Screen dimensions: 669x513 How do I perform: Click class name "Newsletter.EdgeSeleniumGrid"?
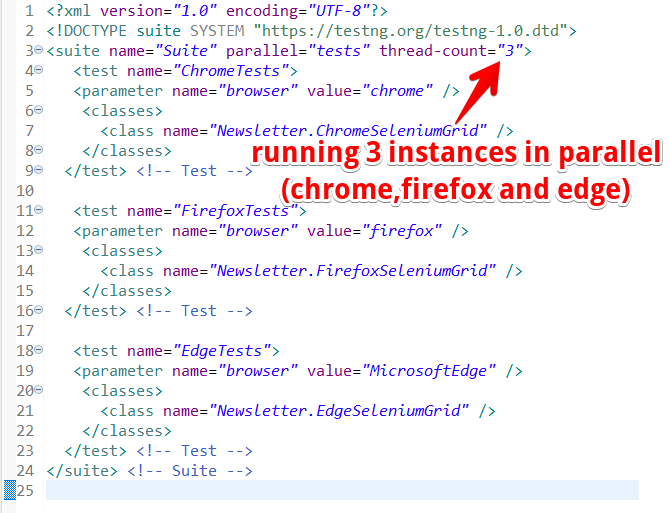point(339,411)
